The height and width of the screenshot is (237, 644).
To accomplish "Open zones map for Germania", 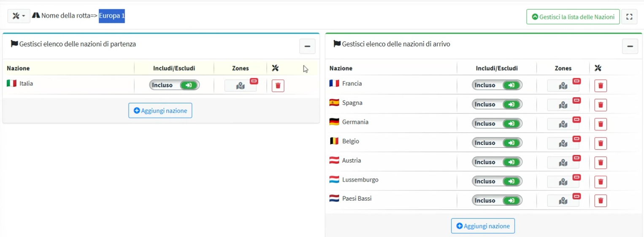I will [563, 124].
